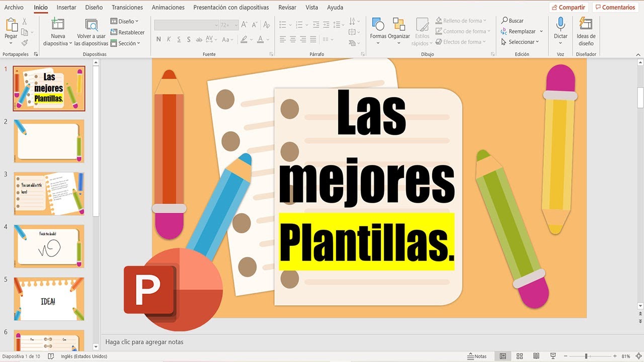The height and width of the screenshot is (362, 644).
Task: Click the Restablecer button
Action: (128, 32)
